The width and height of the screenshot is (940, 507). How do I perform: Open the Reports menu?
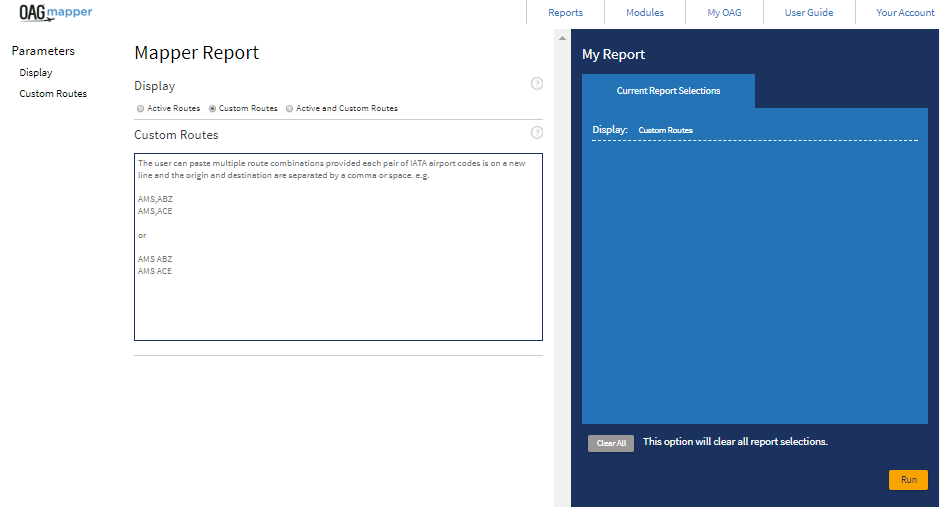tap(565, 13)
